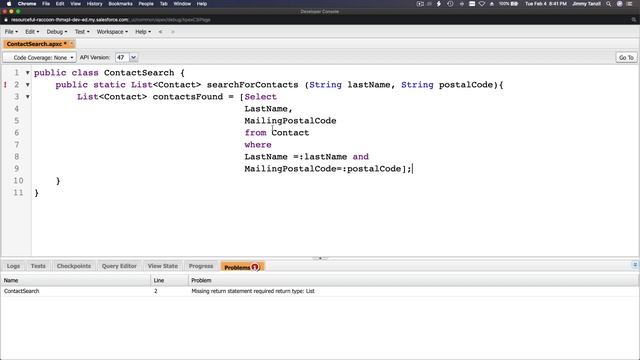Collapse the query fold arrow on line 3
This screenshot has height=360, width=640.
pos(28,97)
